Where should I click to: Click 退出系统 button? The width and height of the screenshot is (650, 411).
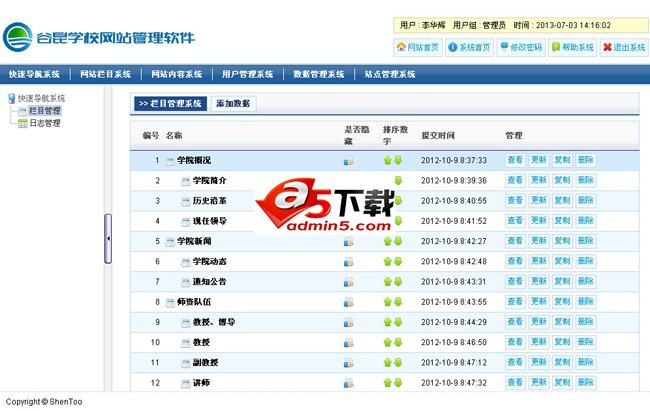tap(624, 47)
